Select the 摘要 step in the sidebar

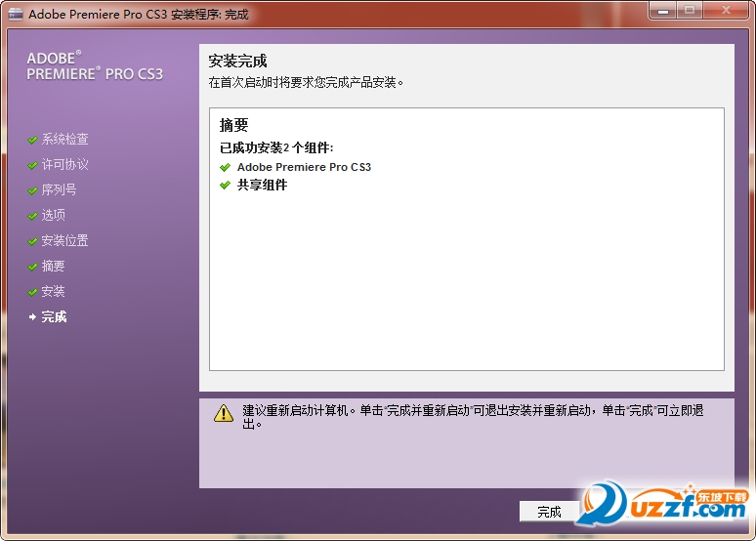click(x=53, y=267)
